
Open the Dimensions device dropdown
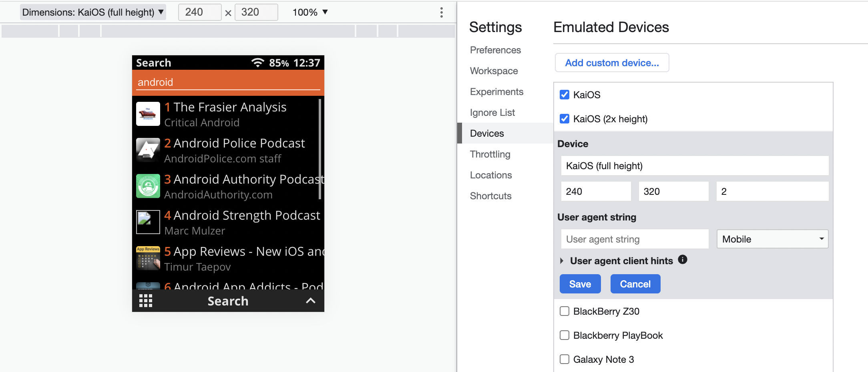[93, 12]
